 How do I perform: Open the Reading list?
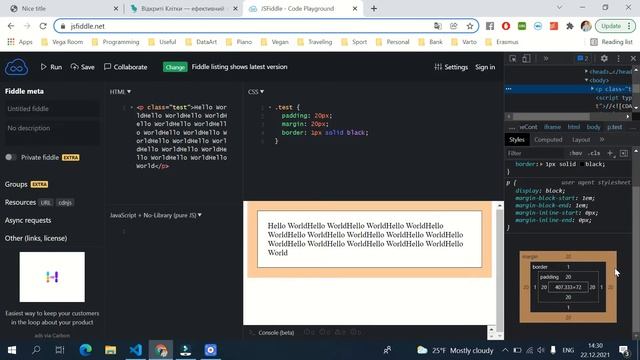(611, 42)
